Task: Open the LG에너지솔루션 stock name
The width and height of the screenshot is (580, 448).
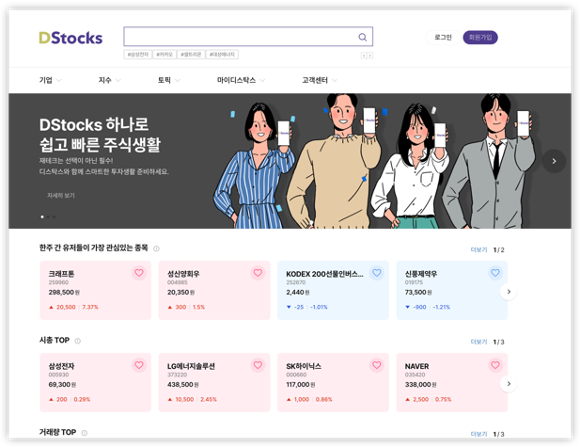Action: (191, 366)
